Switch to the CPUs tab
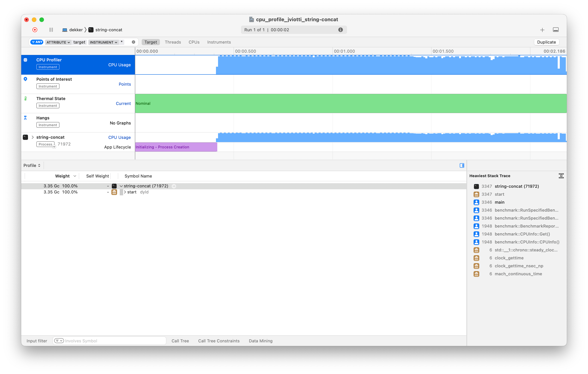This screenshot has width=588, height=374. tap(194, 42)
